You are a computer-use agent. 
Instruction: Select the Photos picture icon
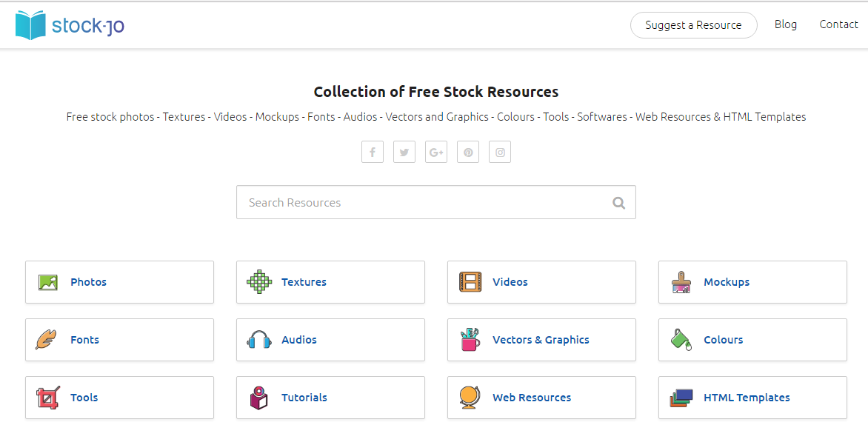tap(48, 282)
